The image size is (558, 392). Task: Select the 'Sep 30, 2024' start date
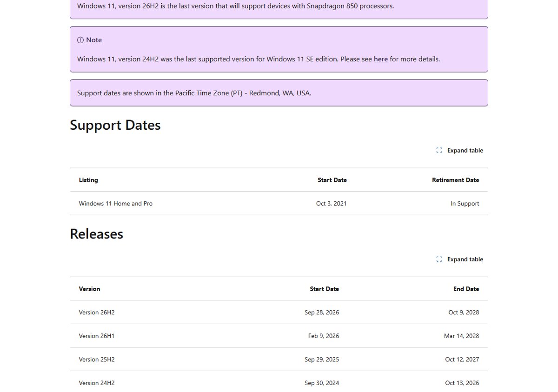[322, 383]
